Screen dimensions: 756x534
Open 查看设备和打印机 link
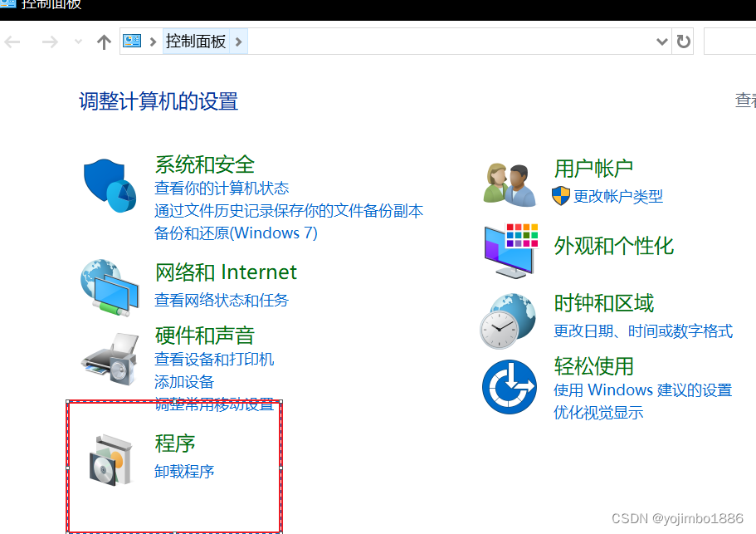pyautogui.click(x=214, y=360)
